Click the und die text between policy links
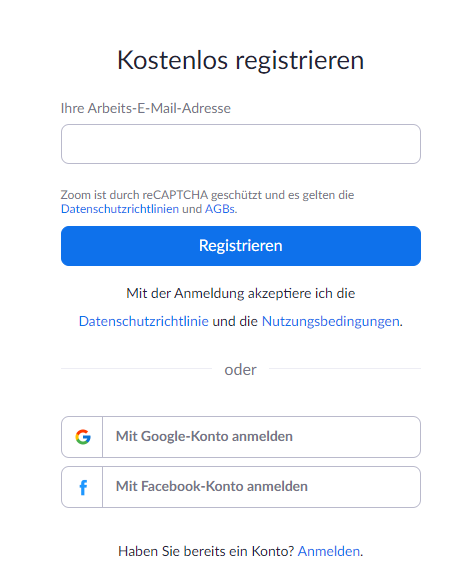 coord(235,321)
